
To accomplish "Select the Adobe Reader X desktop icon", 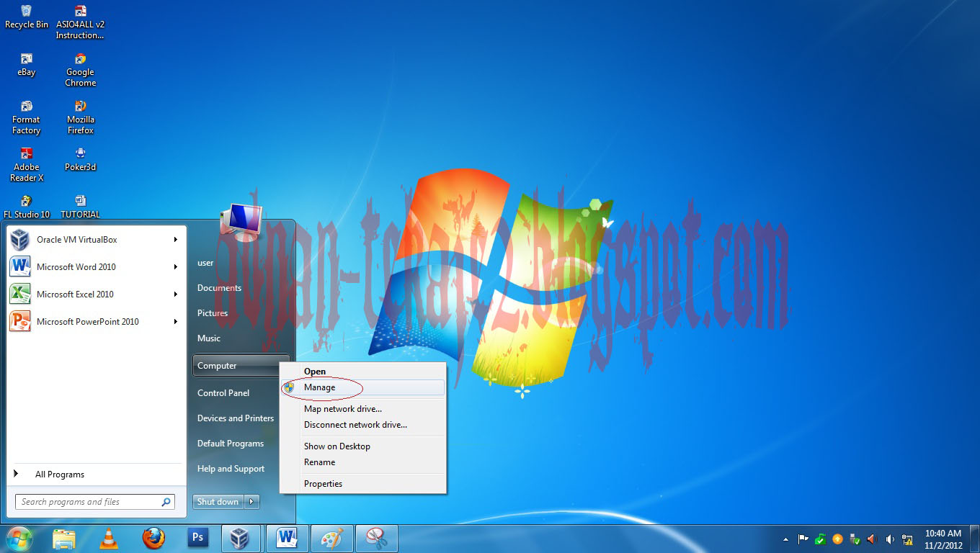I will click(26, 165).
